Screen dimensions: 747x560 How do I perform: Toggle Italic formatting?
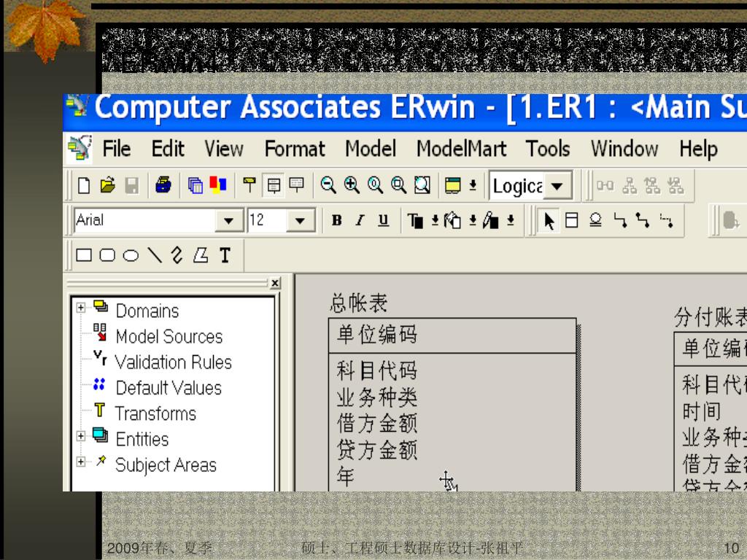(x=360, y=220)
